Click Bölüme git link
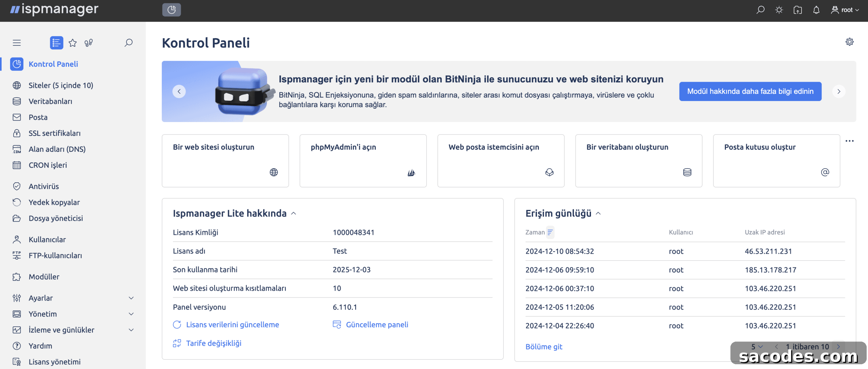The height and width of the screenshot is (369, 868). (x=544, y=347)
